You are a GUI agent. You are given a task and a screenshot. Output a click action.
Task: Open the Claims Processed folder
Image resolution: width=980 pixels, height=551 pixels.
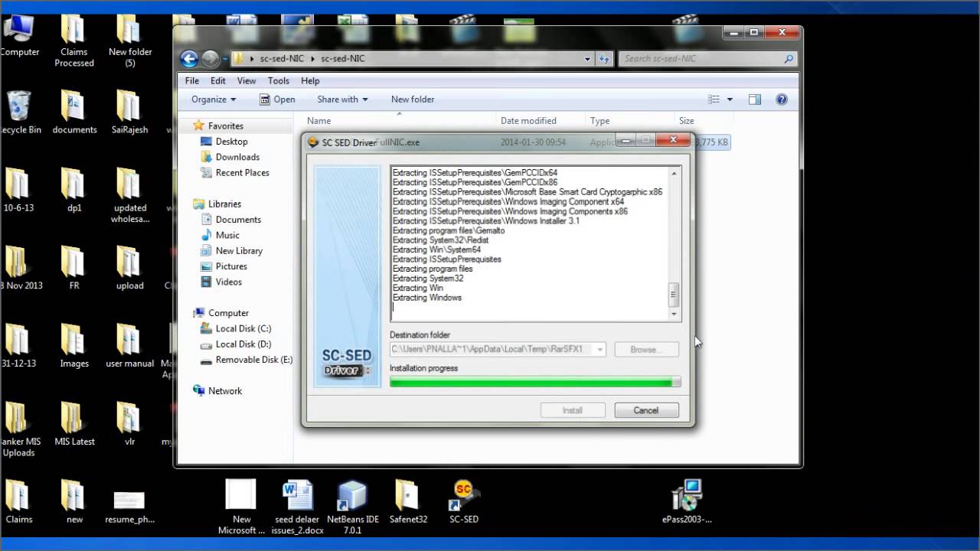tap(73, 41)
